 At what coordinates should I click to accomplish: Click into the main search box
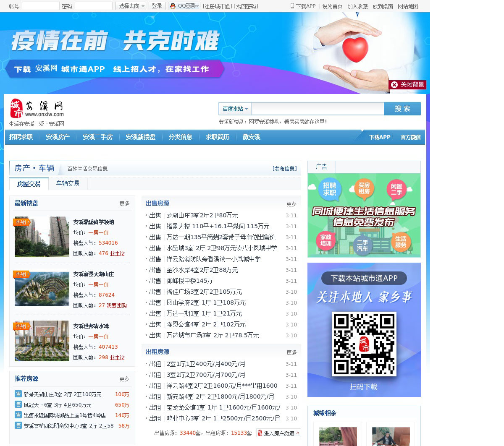(318, 109)
